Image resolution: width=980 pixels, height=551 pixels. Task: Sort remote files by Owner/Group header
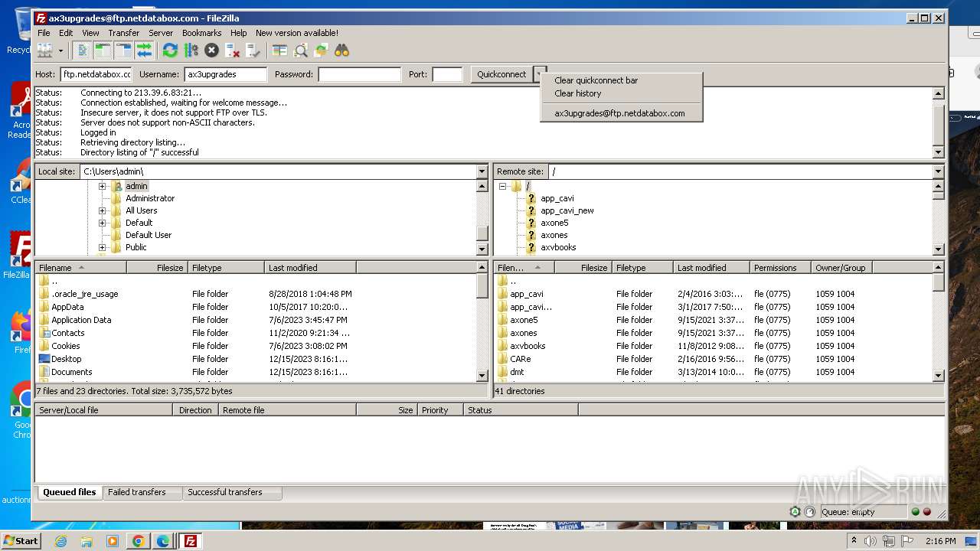click(841, 268)
